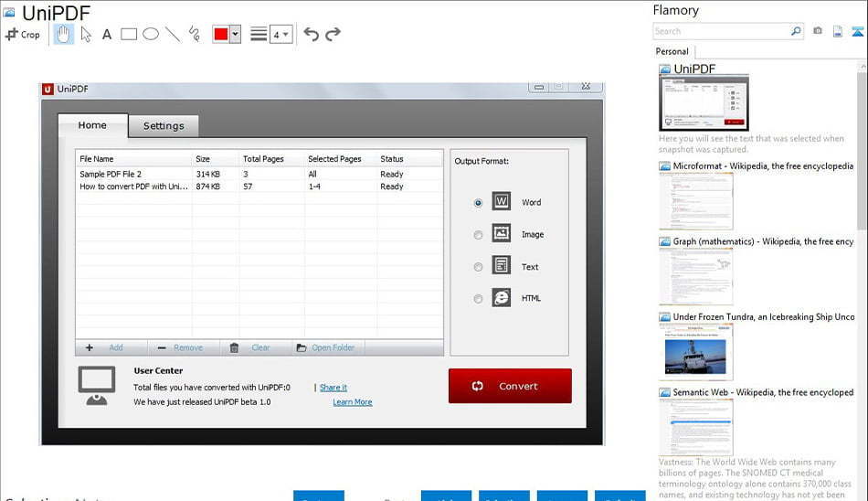868x501 pixels.
Task: Follow the Share it link
Action: [333, 388]
